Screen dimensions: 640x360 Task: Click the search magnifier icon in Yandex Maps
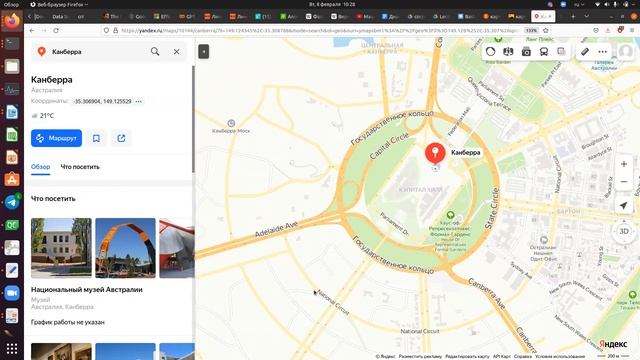coord(155,51)
